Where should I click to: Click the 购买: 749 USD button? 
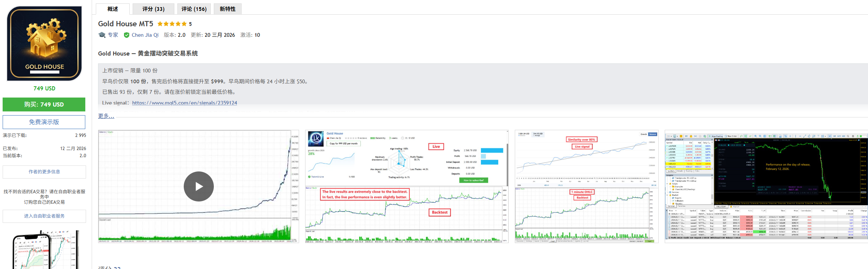(x=44, y=104)
